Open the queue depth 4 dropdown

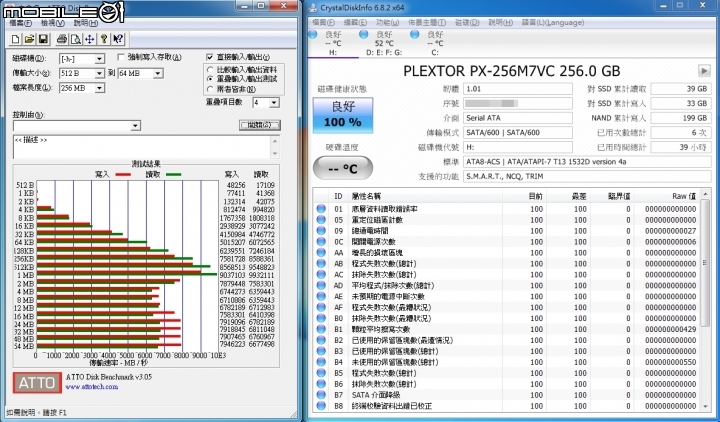pos(274,103)
